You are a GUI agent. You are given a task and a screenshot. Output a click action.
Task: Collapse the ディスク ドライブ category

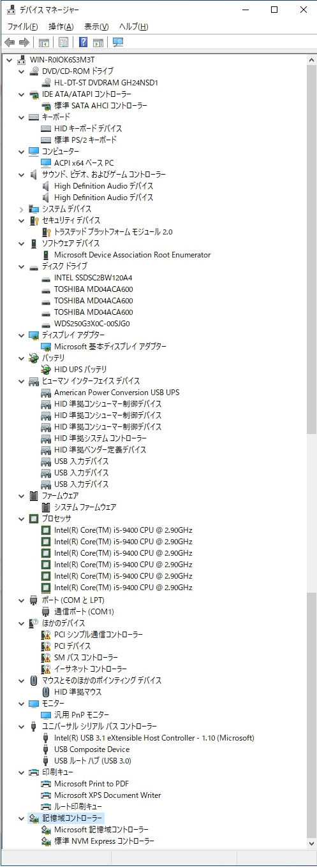pyautogui.click(x=21, y=266)
